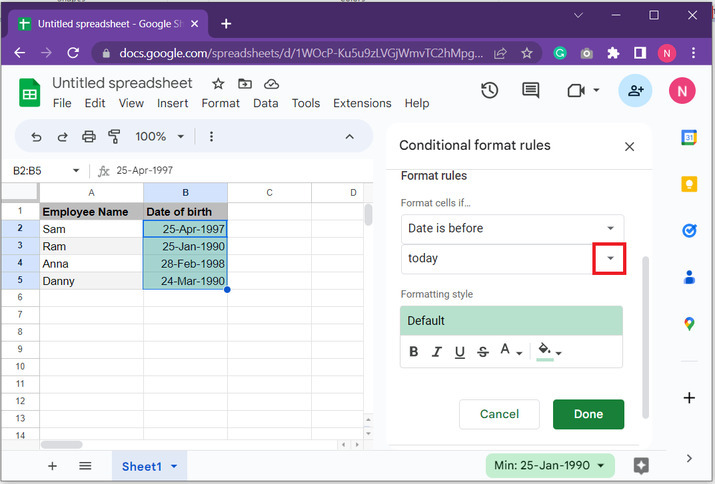The width and height of the screenshot is (715, 484).
Task: Open the fill color picker in formatting style
Action: 549,351
